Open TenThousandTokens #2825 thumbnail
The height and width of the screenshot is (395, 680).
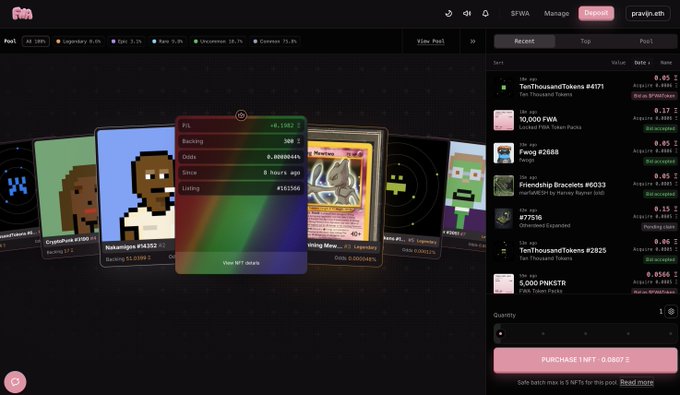(x=503, y=251)
